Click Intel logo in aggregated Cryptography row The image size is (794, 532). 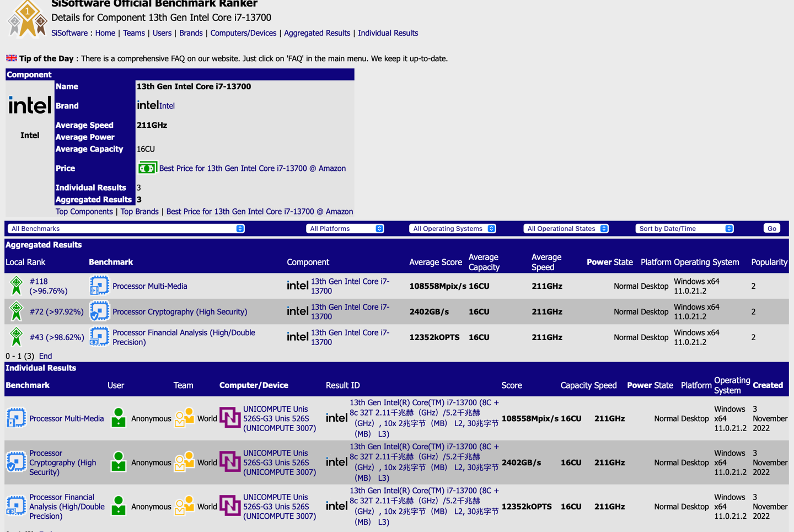[x=298, y=311]
